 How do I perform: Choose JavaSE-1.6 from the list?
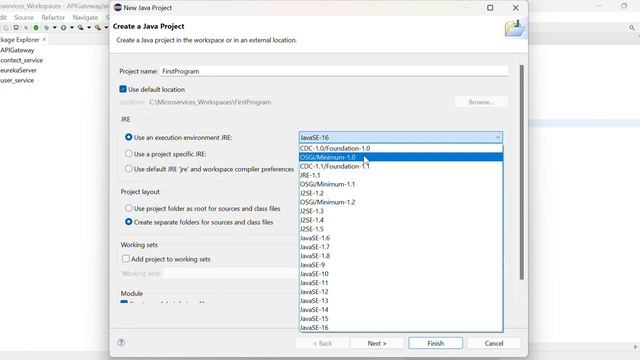(x=401, y=238)
